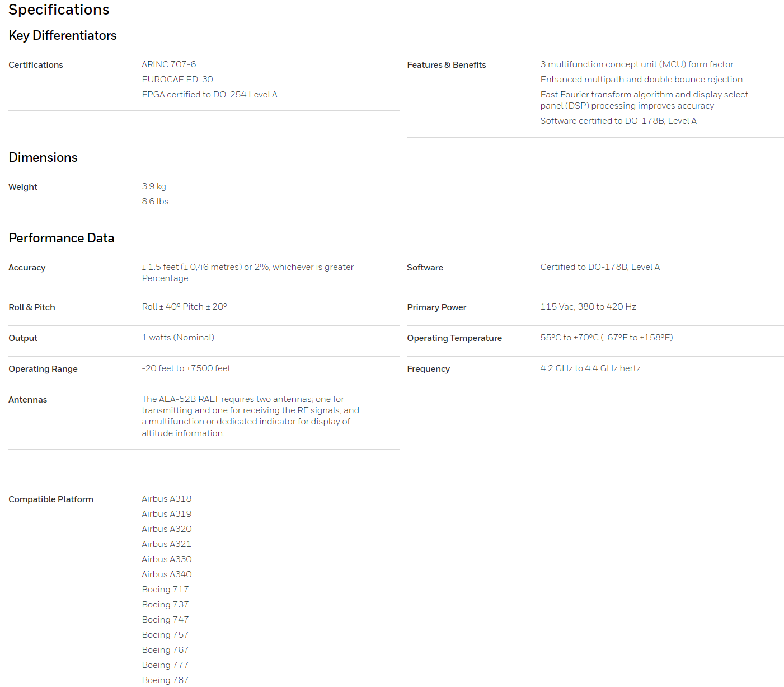This screenshot has width=784, height=687.
Task: Select the Roll & Pitch label
Action: tap(32, 307)
